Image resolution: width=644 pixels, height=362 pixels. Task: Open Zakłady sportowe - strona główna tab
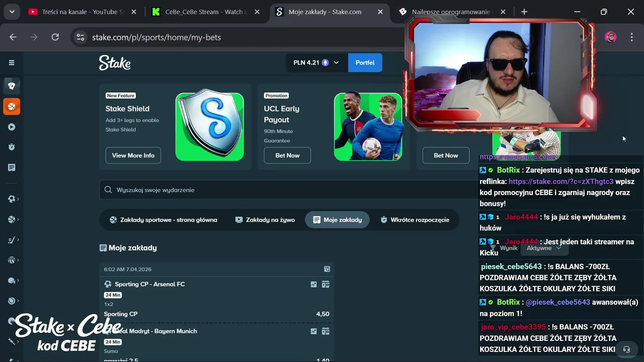pos(164,220)
